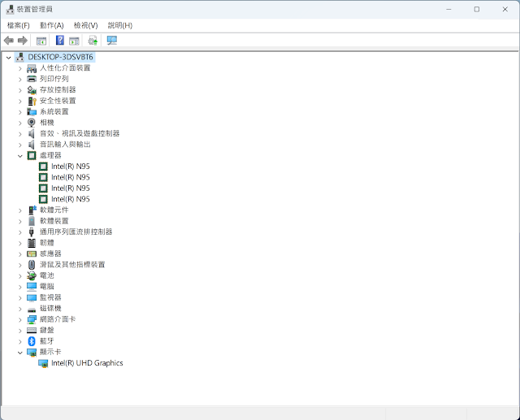Image resolution: width=520 pixels, height=420 pixels.
Task: Expand the 鍵盤 category
Action: tap(19, 331)
